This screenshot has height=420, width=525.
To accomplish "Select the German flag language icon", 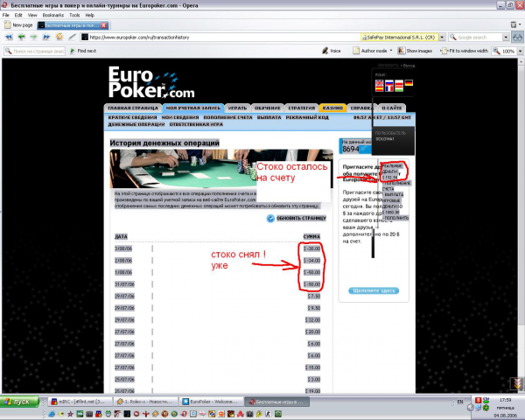I will [x=409, y=83].
